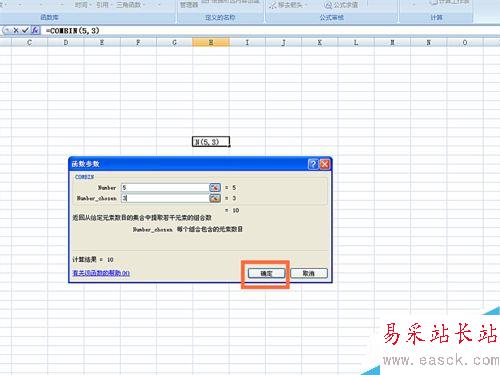Select highlighted column H header
The width and height of the screenshot is (500, 375).
click(211, 42)
